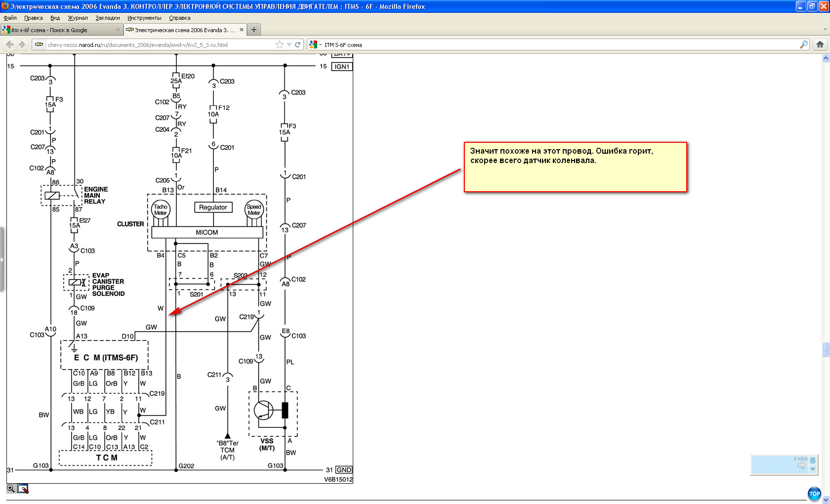Click the Tacho Meter circle
The width and height of the screenshot is (830, 504).
coord(161,210)
